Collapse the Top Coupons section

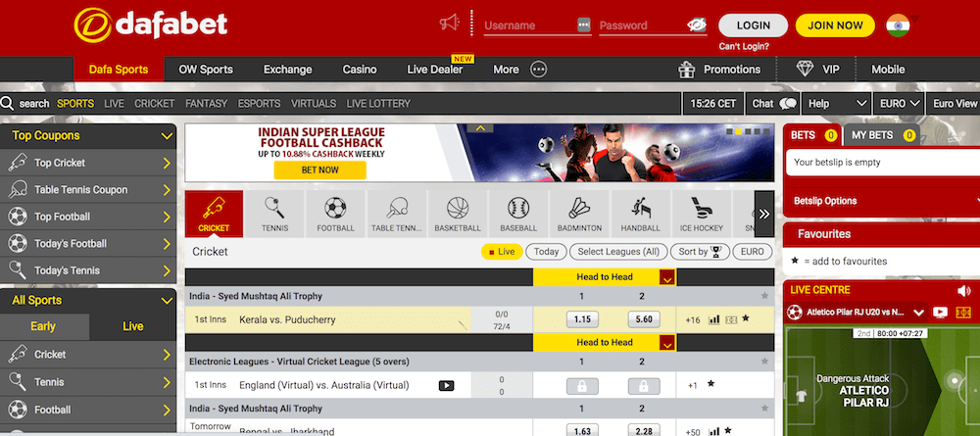[x=167, y=135]
